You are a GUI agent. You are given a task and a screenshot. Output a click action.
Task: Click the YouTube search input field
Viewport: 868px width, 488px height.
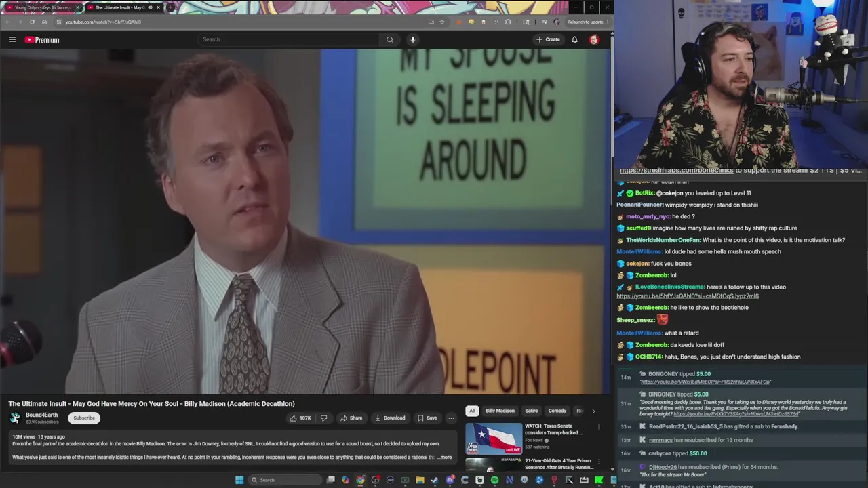289,39
